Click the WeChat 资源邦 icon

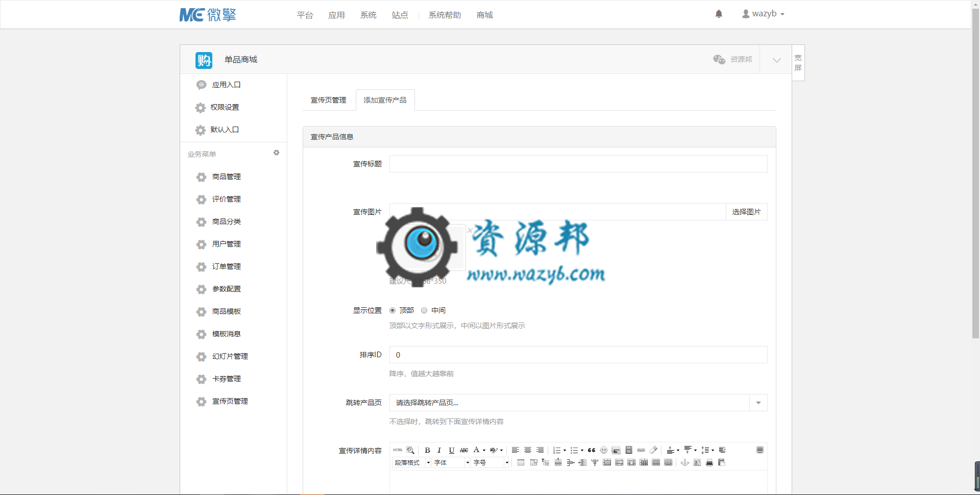click(x=719, y=59)
